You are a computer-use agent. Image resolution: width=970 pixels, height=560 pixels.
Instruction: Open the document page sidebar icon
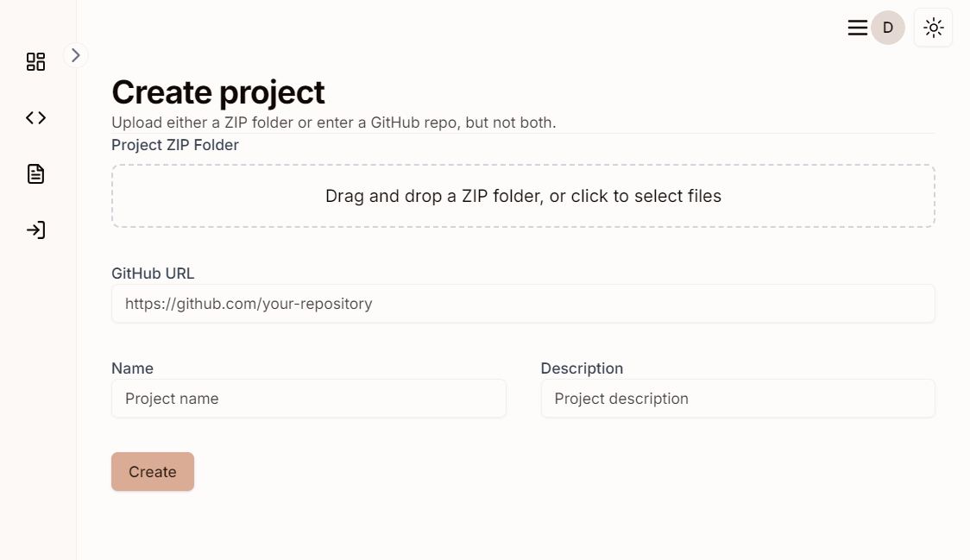(x=35, y=173)
